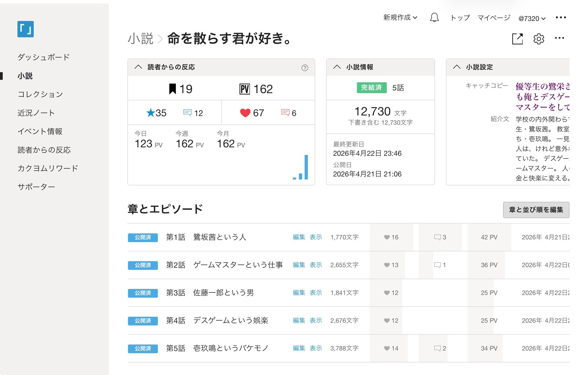Collapse the 読者からの反応 panel
Image resolution: width=588 pixels, height=375 pixels.
point(138,67)
